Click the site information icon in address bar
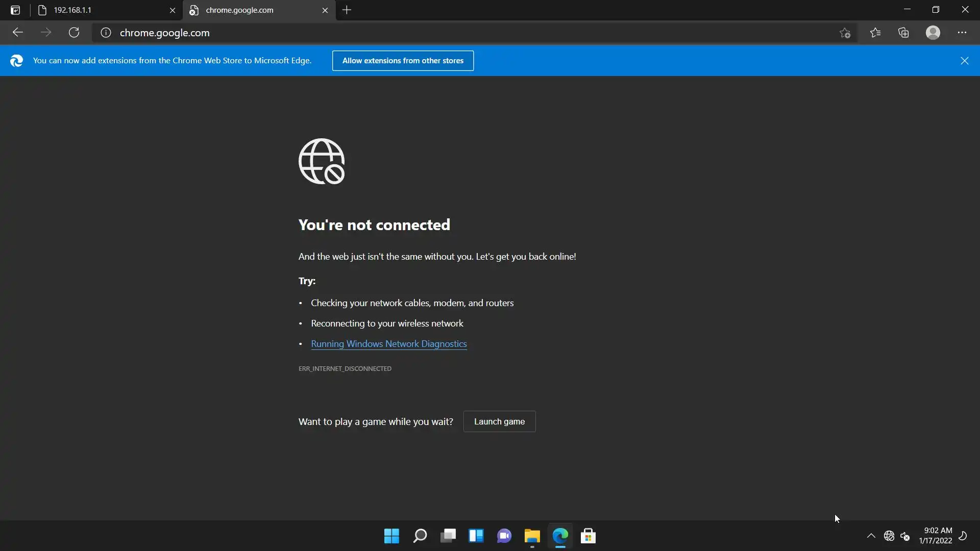This screenshot has height=551, width=980. point(106,33)
